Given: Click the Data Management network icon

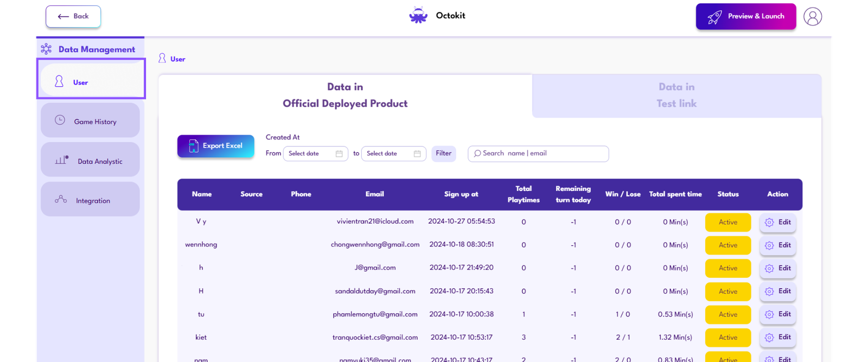Looking at the screenshot, I should tap(46, 49).
